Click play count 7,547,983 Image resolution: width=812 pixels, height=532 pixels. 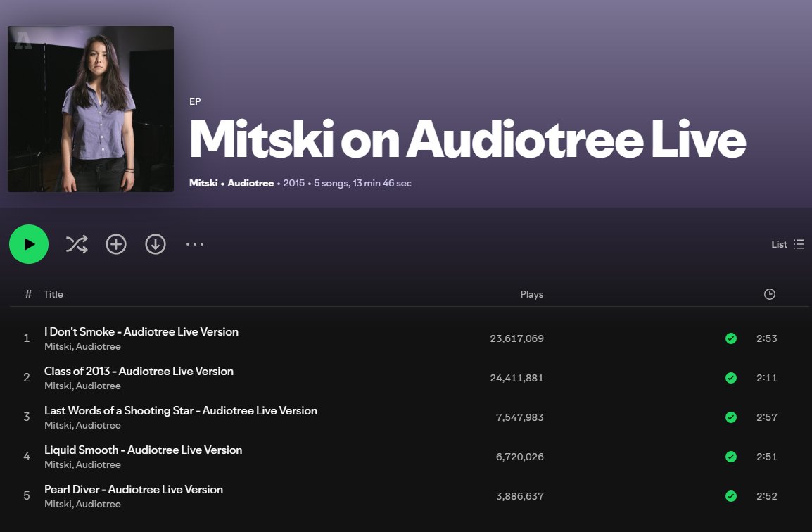coord(519,417)
